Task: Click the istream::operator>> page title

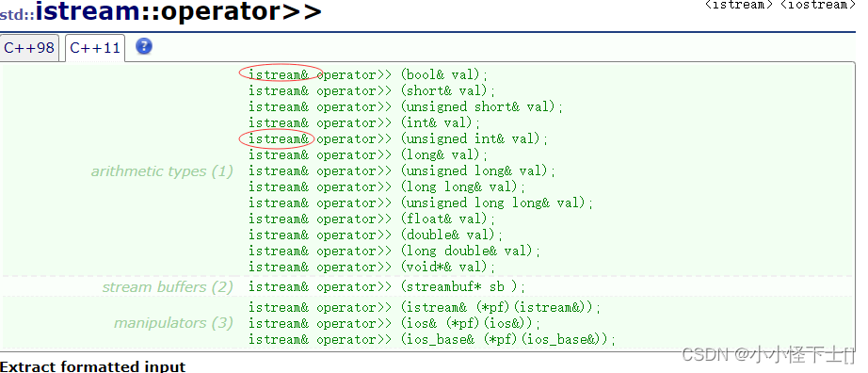Action: click(178, 11)
